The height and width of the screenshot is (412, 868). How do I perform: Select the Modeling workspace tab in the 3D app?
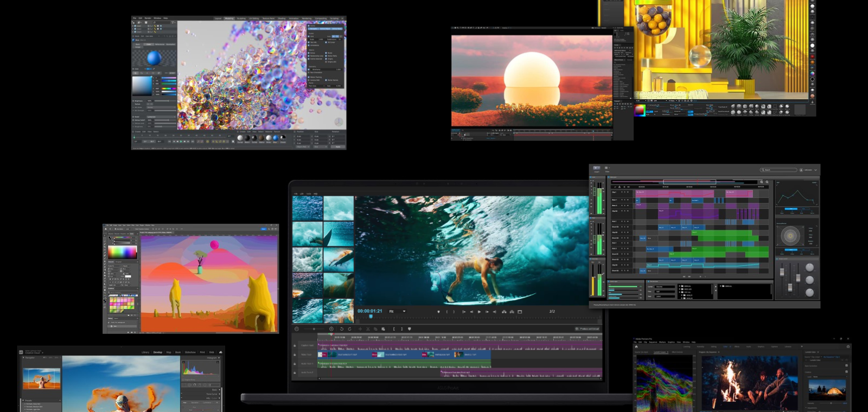229,18
